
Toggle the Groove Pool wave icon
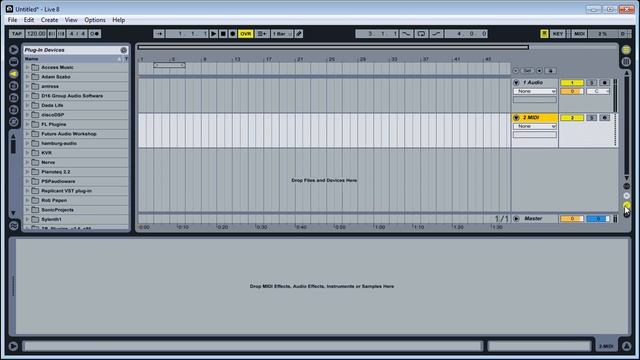click(x=13, y=226)
